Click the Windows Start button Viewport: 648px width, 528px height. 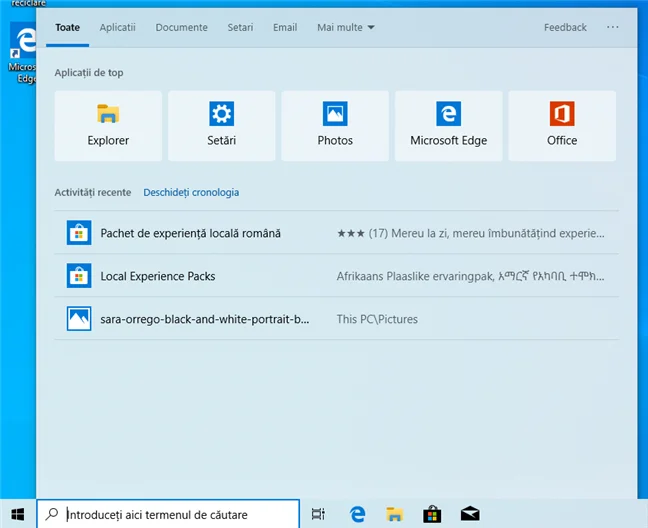[18, 514]
